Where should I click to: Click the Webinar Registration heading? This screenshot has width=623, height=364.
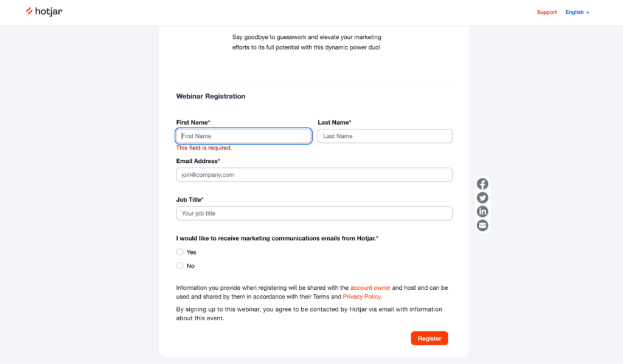[211, 97]
